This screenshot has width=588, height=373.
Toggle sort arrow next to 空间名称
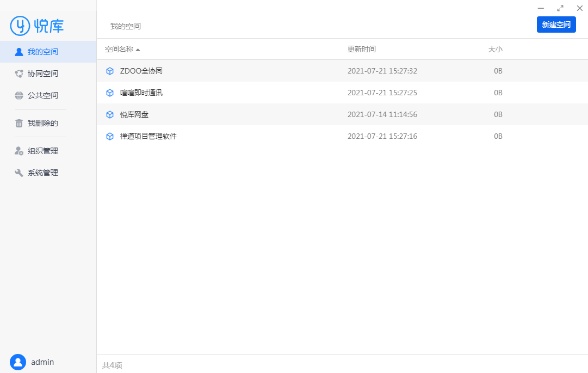pyautogui.click(x=138, y=50)
